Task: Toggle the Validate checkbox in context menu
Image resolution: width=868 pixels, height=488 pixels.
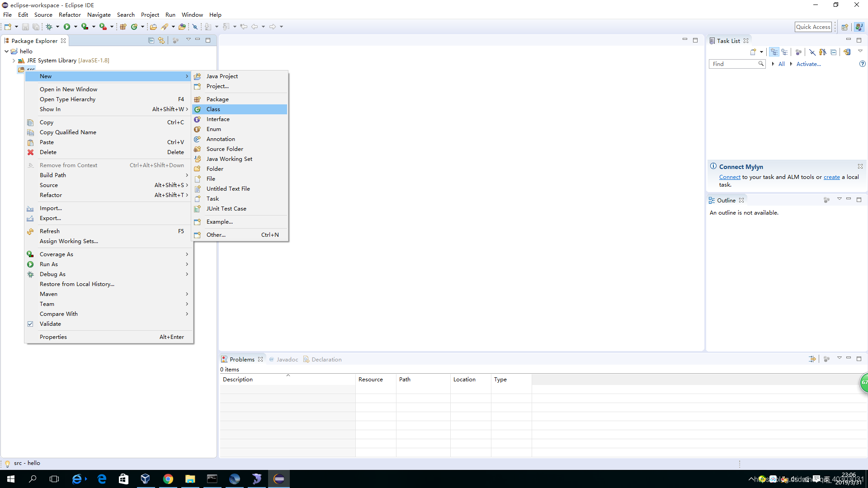Action: point(30,324)
